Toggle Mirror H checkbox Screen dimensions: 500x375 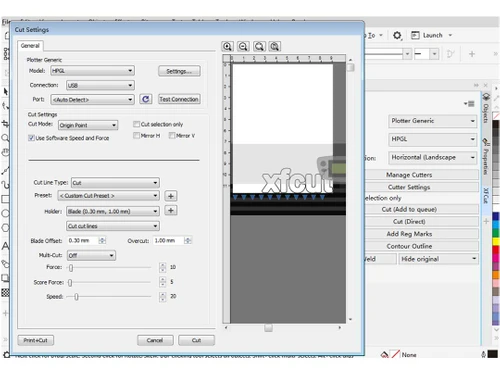[x=136, y=136]
